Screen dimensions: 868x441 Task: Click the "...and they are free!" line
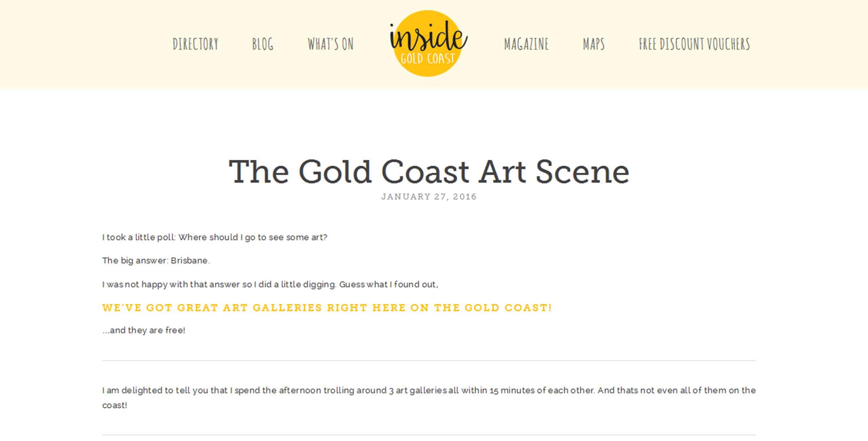144,330
